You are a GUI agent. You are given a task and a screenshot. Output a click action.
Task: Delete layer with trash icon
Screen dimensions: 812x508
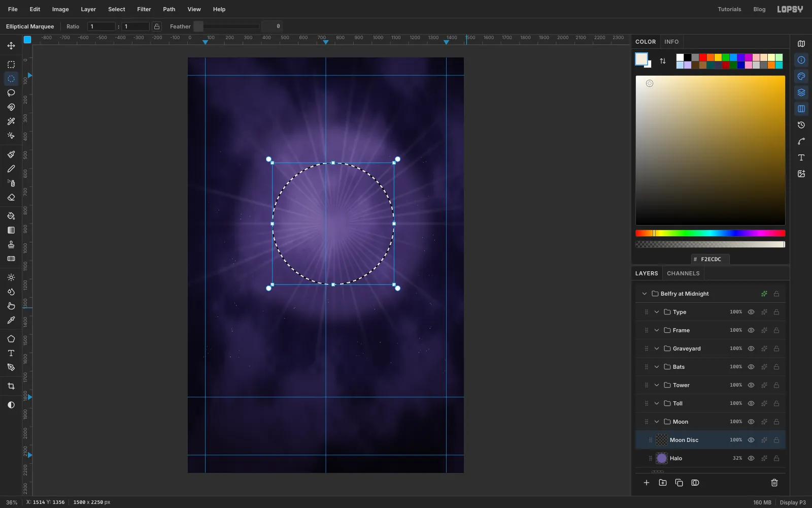tap(774, 483)
